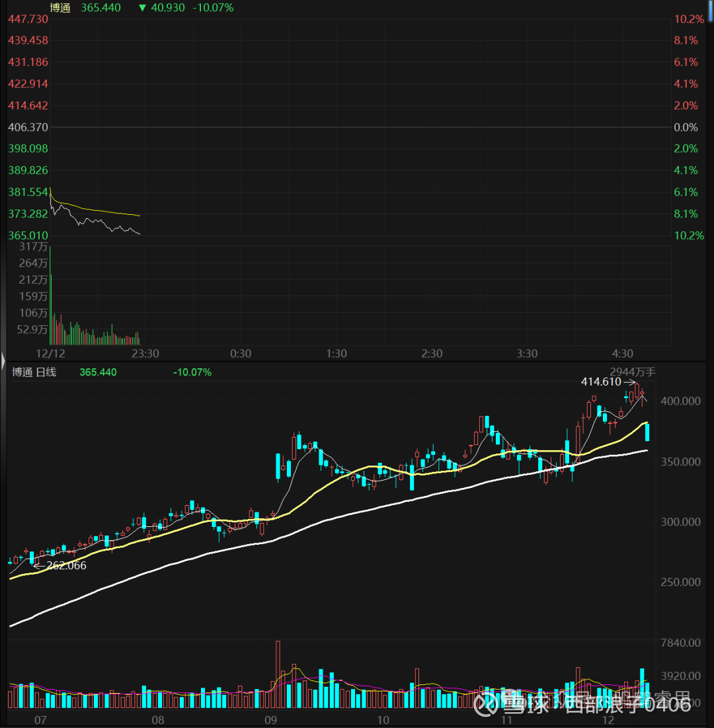Click the 博通 日线 daily chart title

point(34,372)
